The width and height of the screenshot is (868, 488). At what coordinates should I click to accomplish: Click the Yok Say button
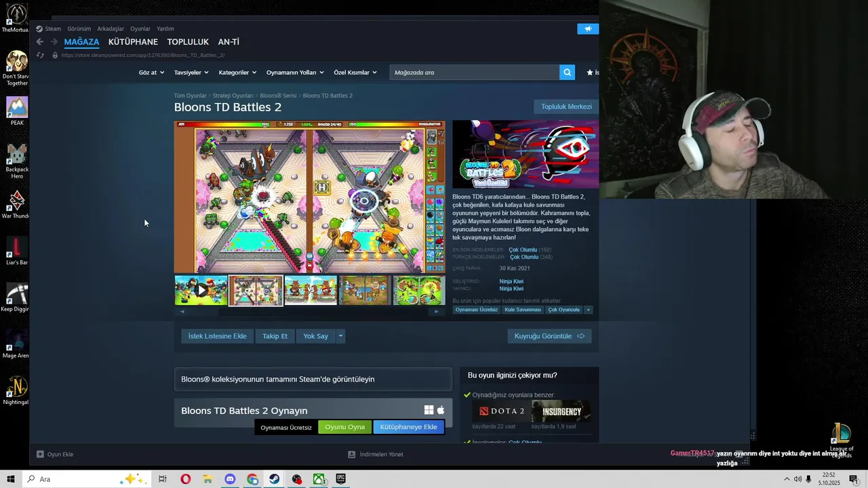[315, 336]
